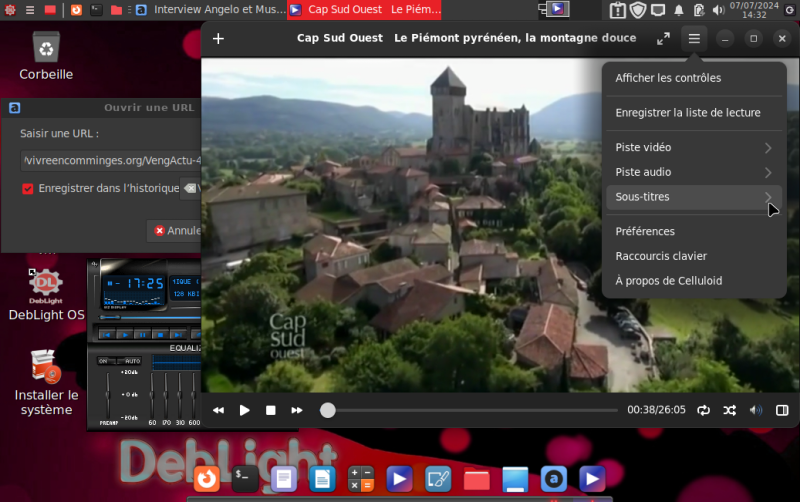Click the URL input field
Viewport: 800px width, 502px height.
[x=110, y=160]
